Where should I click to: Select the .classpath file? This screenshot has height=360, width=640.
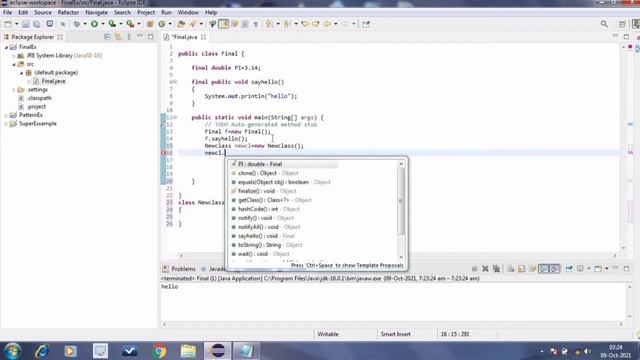(x=39, y=98)
